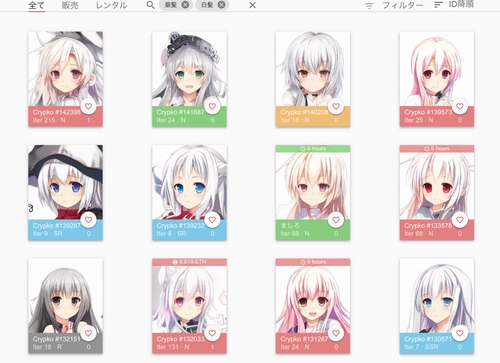Click the ましろ name label
The width and height of the screenshot is (500, 363).
290,225
